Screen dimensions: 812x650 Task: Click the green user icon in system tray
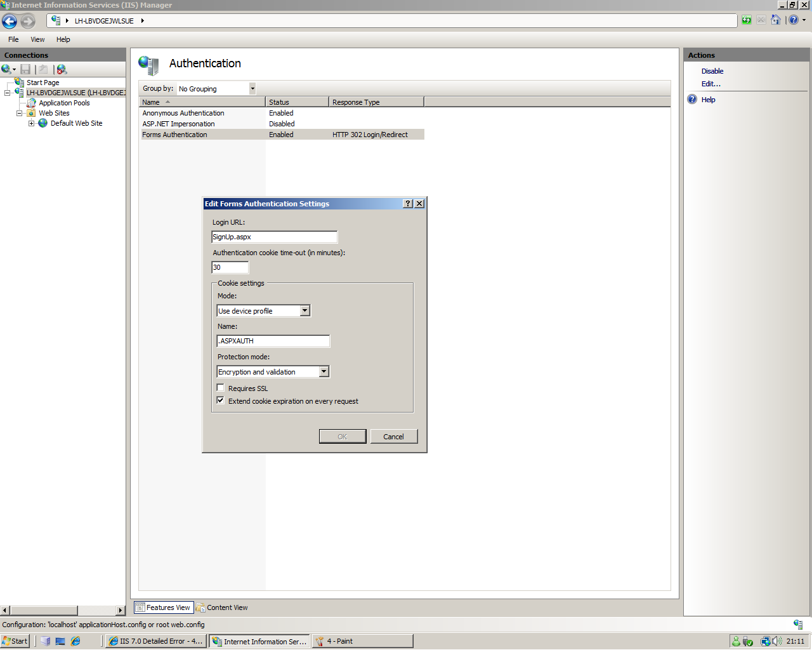736,641
